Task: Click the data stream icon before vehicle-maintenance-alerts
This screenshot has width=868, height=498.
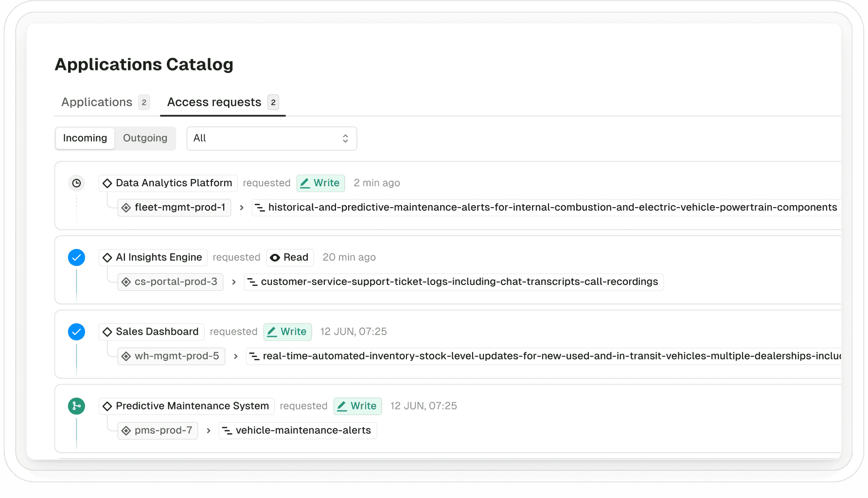Action: pyautogui.click(x=228, y=430)
